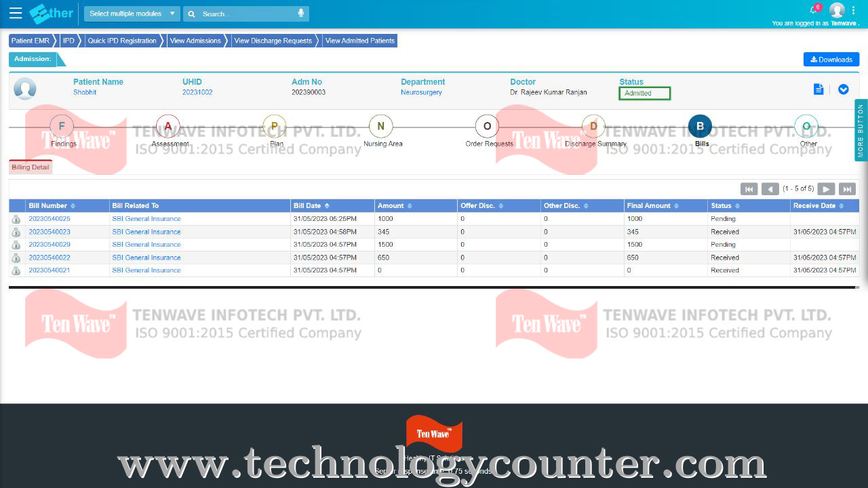Viewport: 868px width, 488px height.
Task: Click the SBI General Insurance link in first row
Action: pyautogui.click(x=146, y=219)
